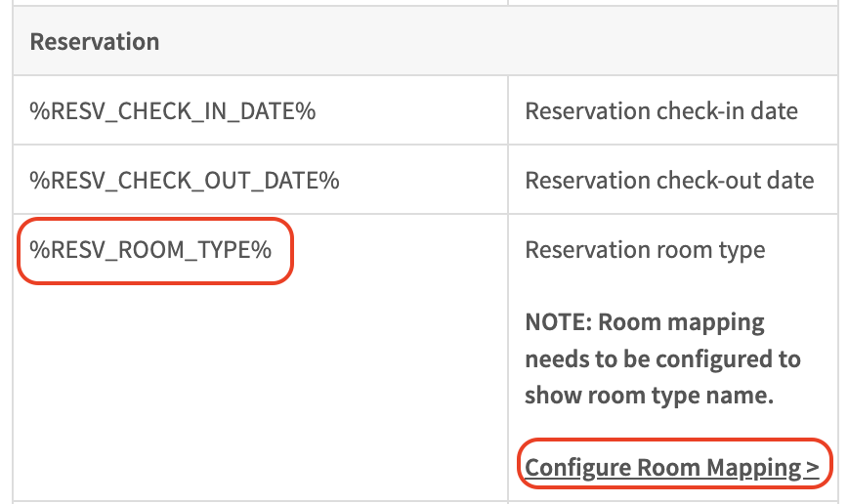
Task: Click the word 'Configure' in the link
Action: (x=577, y=468)
